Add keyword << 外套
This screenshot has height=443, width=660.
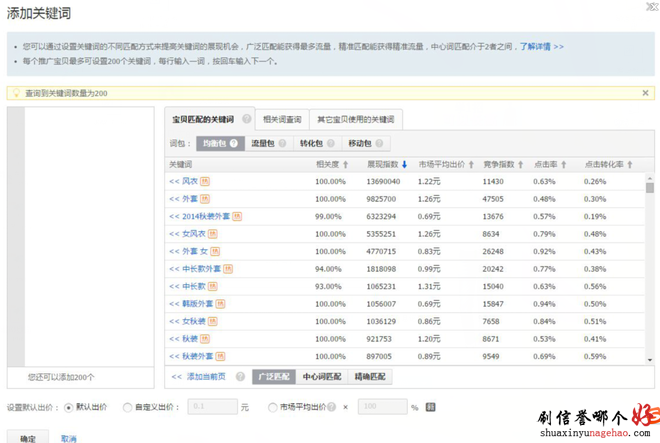(x=183, y=199)
